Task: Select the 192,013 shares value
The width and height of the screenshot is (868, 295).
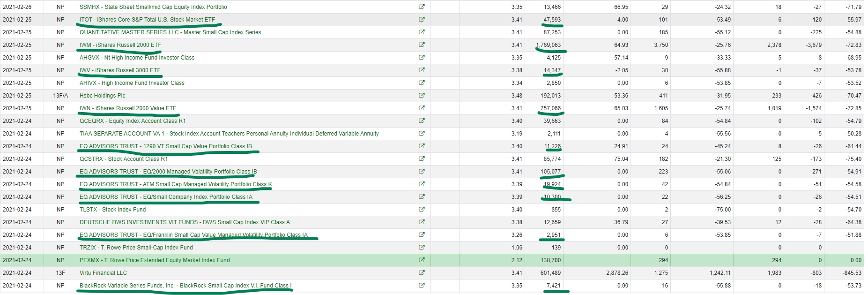Action: click(x=550, y=96)
